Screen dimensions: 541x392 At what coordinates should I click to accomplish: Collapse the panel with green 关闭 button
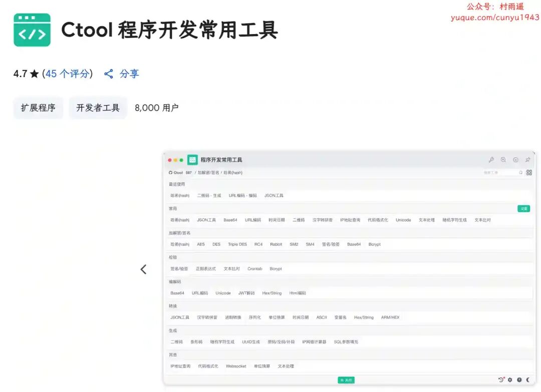pyautogui.click(x=346, y=380)
